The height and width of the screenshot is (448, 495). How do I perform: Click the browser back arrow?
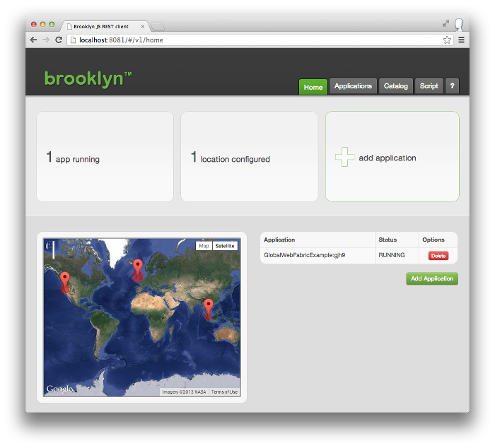[x=34, y=40]
